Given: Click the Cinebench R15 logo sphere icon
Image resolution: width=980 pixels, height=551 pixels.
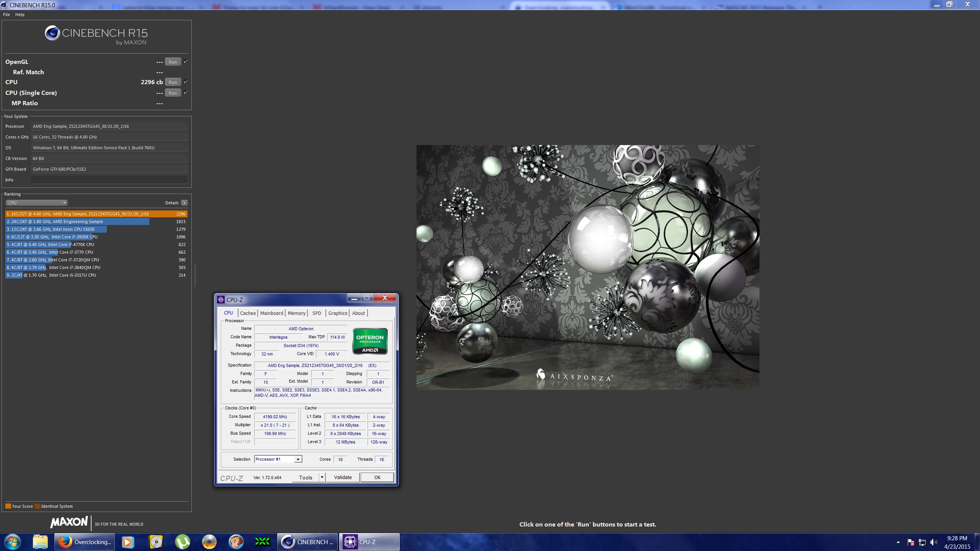Looking at the screenshot, I should click(52, 33).
